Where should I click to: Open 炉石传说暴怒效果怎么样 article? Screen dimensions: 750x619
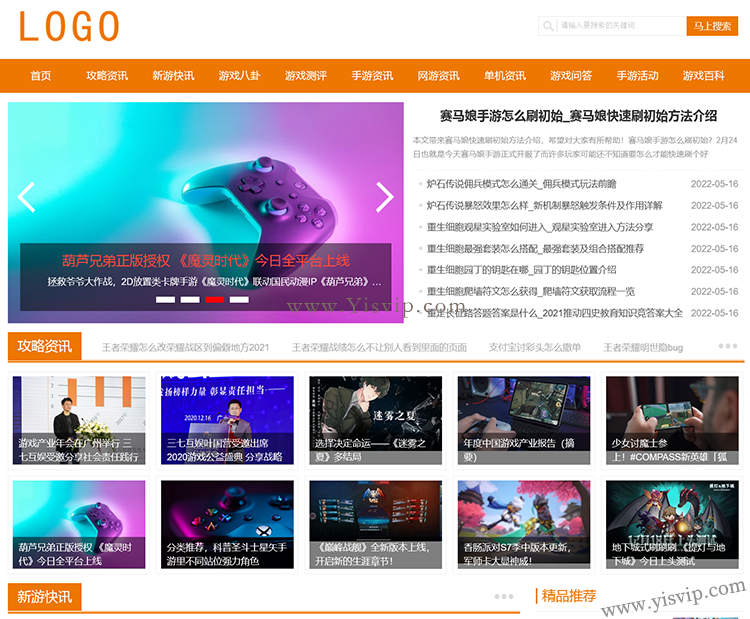point(544,206)
